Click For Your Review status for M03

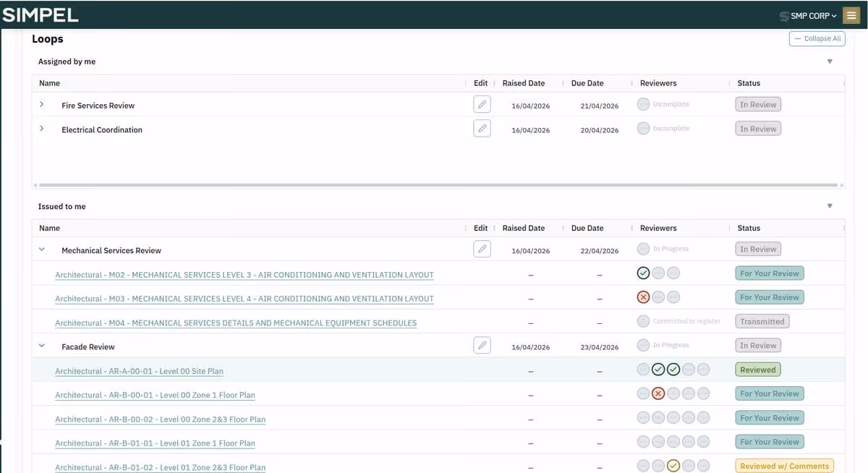770,297
